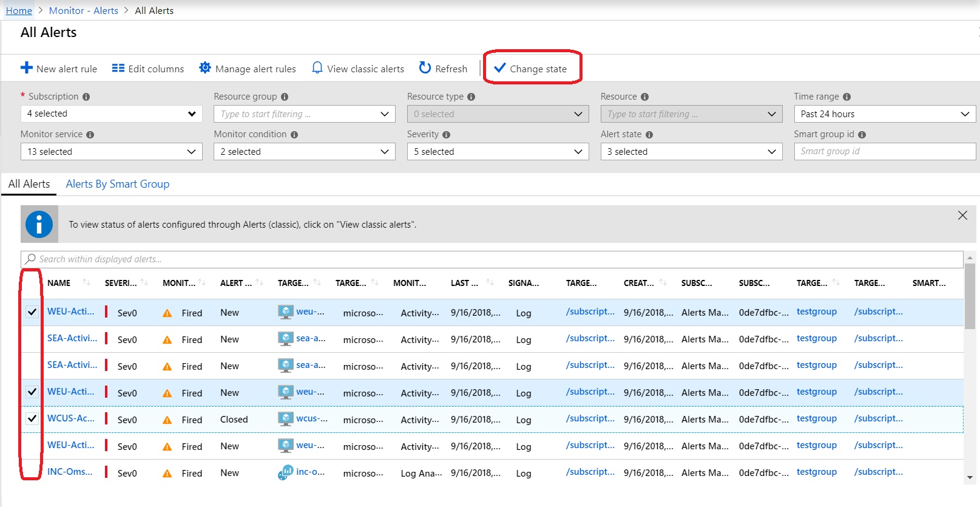Uncheck the WCUS-Ac alert row checkbox
The image size is (980, 507).
pos(32,419)
